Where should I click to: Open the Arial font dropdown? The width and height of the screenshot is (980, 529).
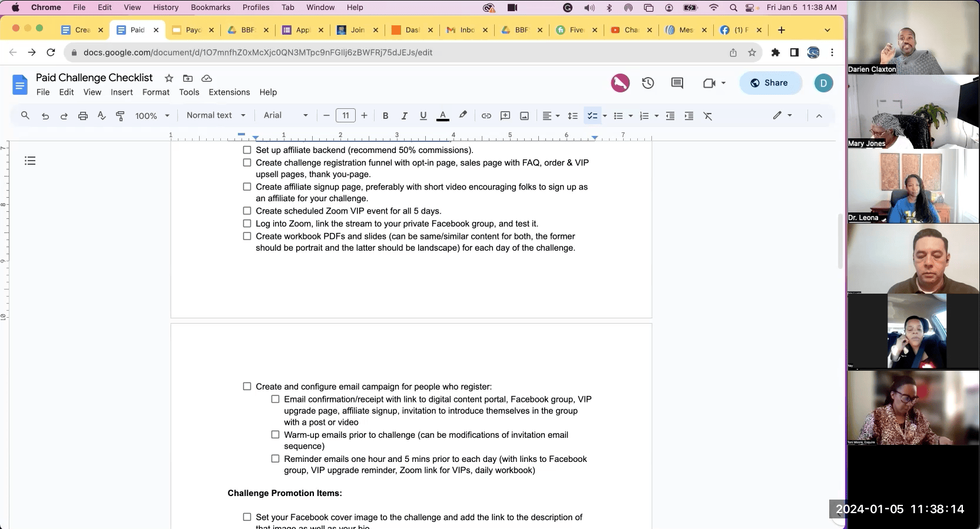(286, 115)
